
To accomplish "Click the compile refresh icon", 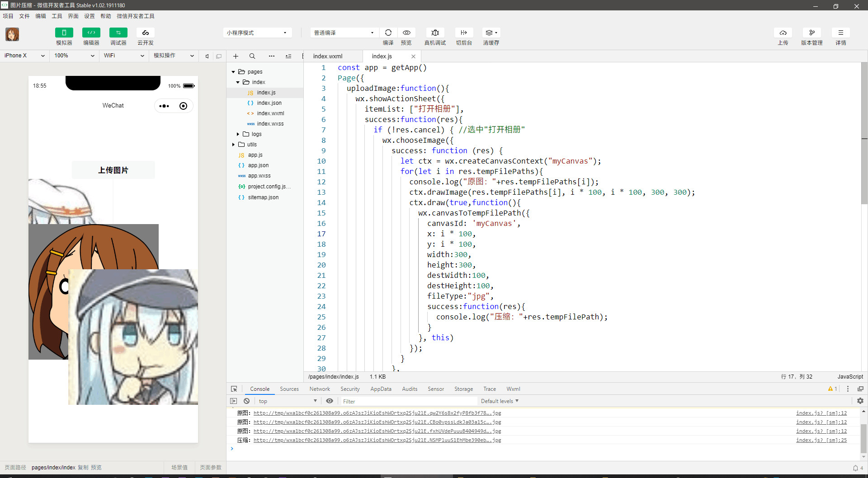I will click(x=388, y=33).
